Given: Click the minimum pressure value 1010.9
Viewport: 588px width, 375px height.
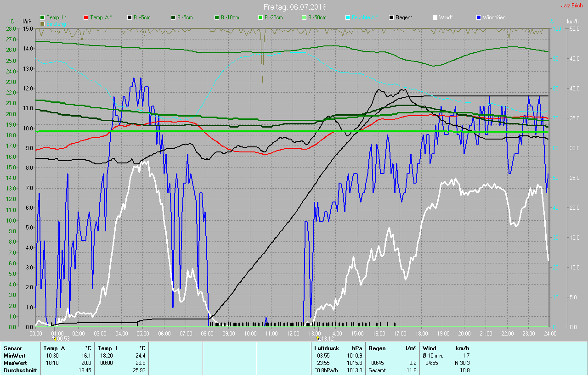Looking at the screenshot, I should pyautogui.click(x=354, y=356).
